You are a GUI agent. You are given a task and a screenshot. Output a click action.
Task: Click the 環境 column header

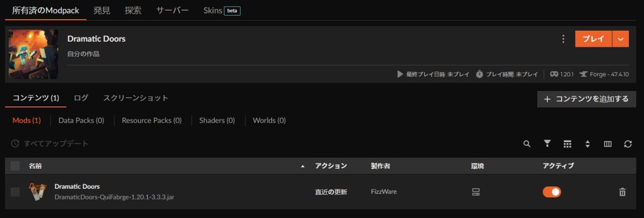click(477, 166)
